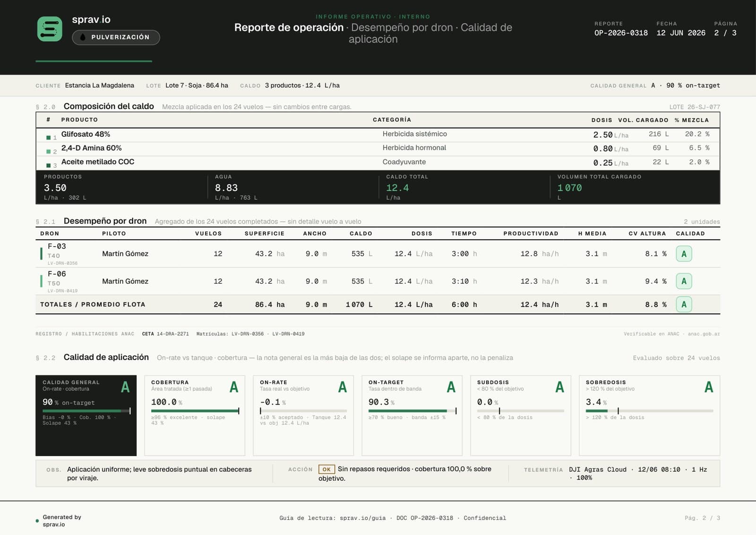Click the SOBREDOSIS progress bar

pyautogui.click(x=649, y=411)
